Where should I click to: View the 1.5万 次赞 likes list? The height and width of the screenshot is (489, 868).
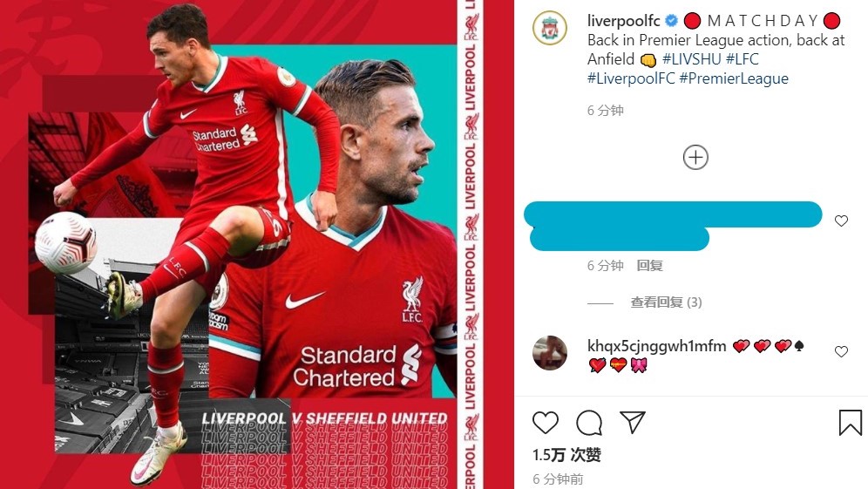(566, 455)
